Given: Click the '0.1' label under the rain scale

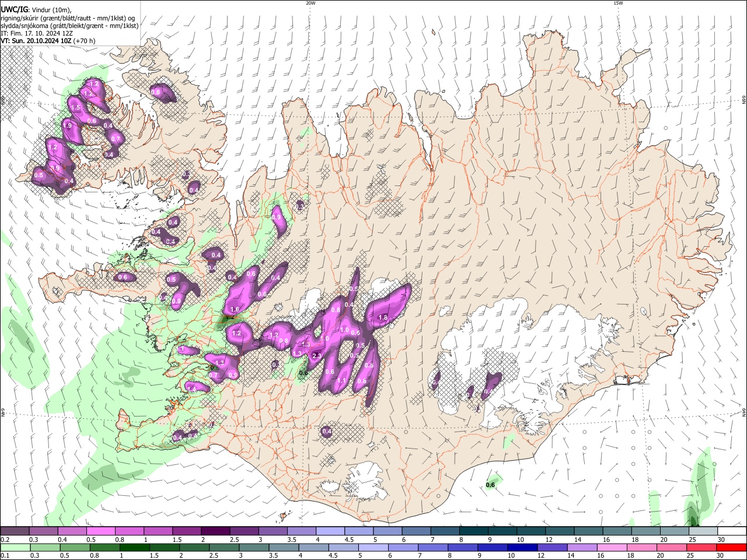Looking at the screenshot, I should (x=5, y=556).
